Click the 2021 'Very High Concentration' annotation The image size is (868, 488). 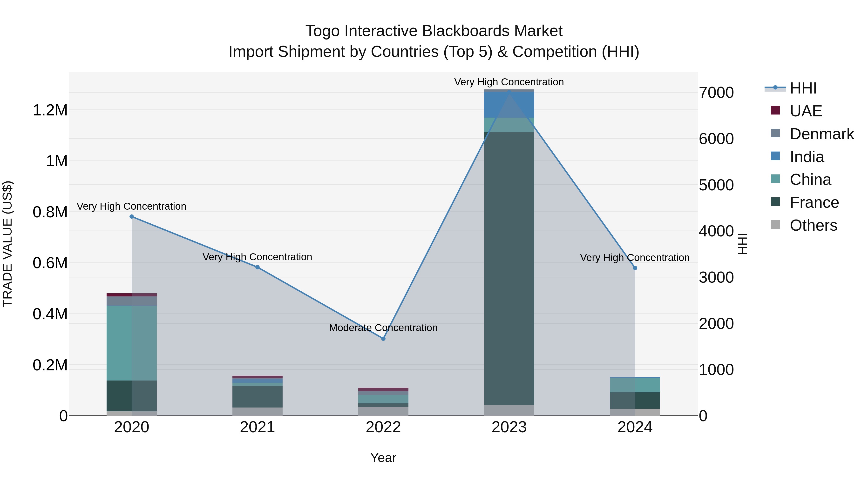point(257,257)
